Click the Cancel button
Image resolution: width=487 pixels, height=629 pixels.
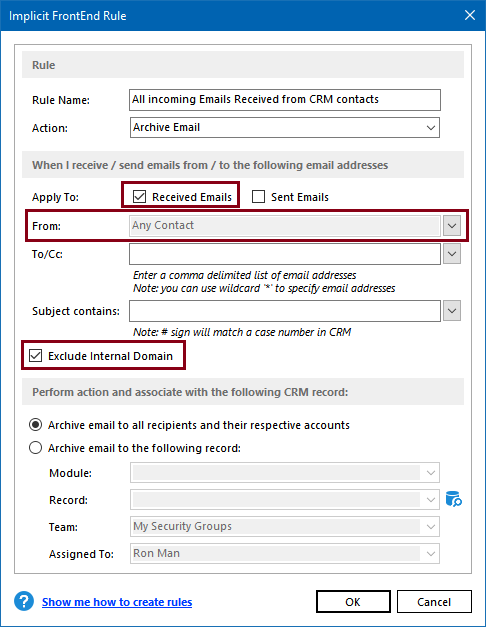point(434,602)
